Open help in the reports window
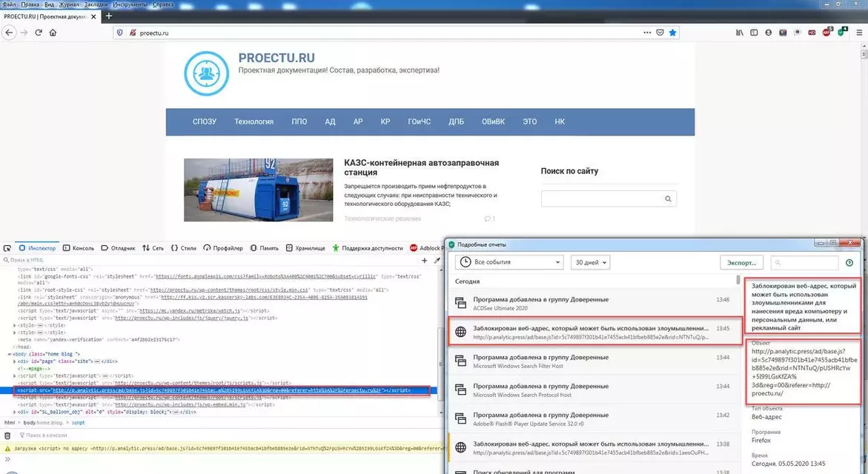 [849, 263]
